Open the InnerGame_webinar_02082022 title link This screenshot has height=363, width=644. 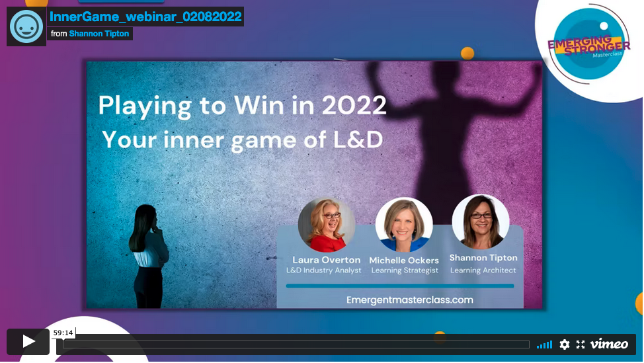145,17
